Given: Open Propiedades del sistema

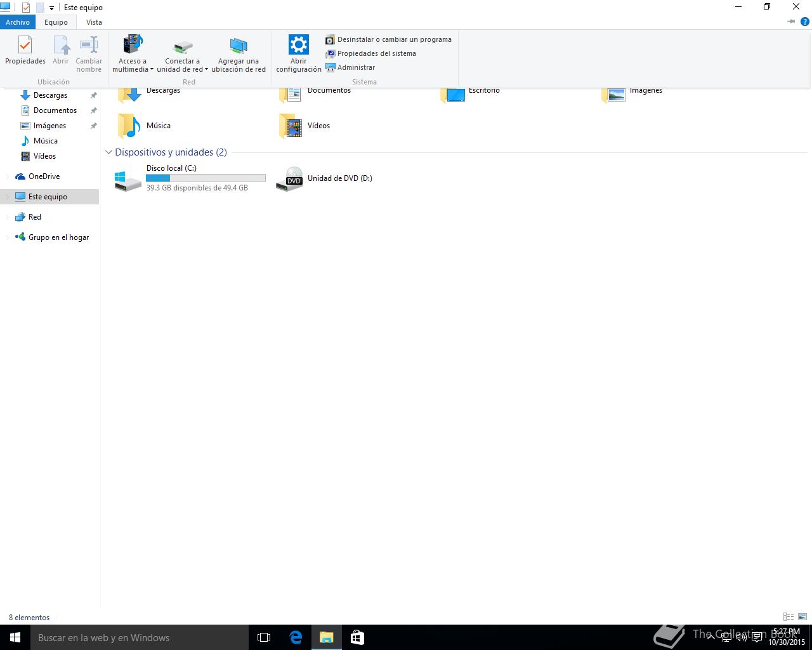Looking at the screenshot, I should pos(370,53).
